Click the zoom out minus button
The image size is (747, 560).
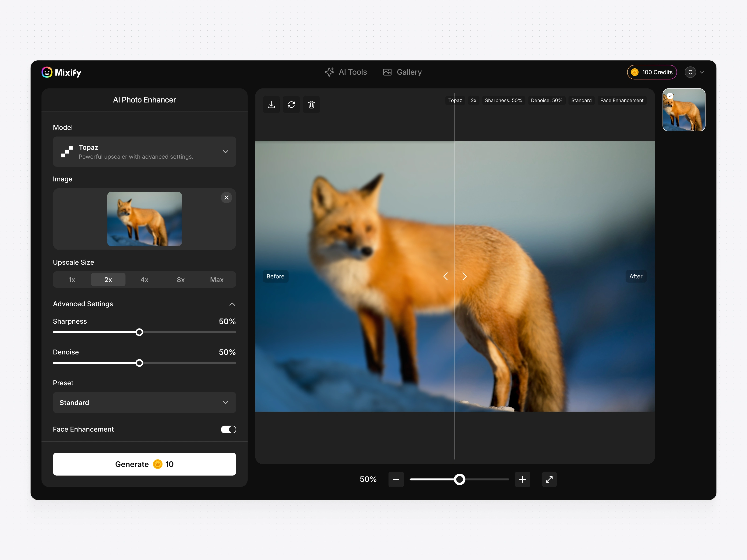[396, 479]
